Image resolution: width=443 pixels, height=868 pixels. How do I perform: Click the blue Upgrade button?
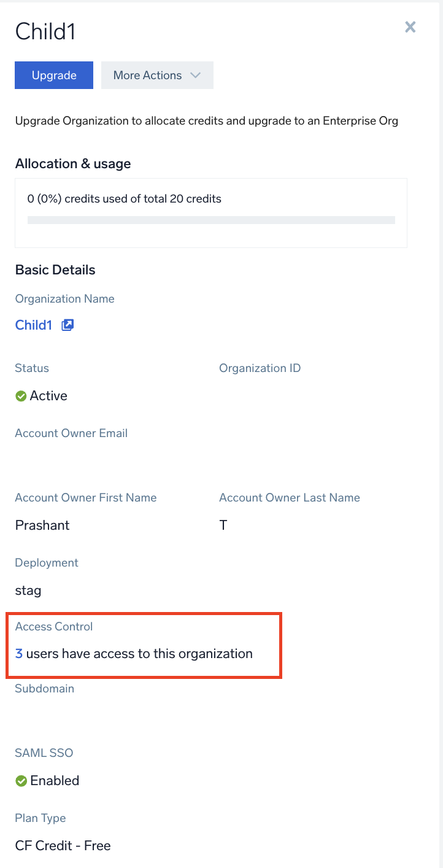54,76
